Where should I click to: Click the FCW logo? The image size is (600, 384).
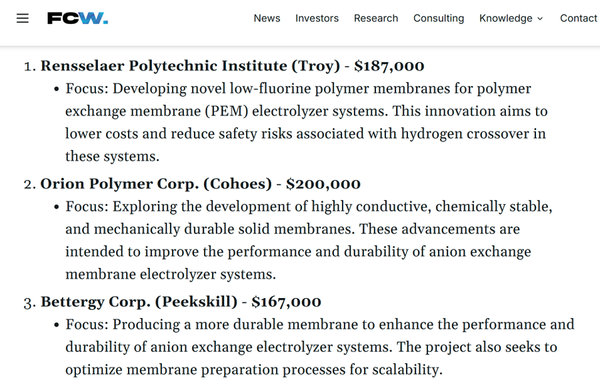tap(78, 18)
